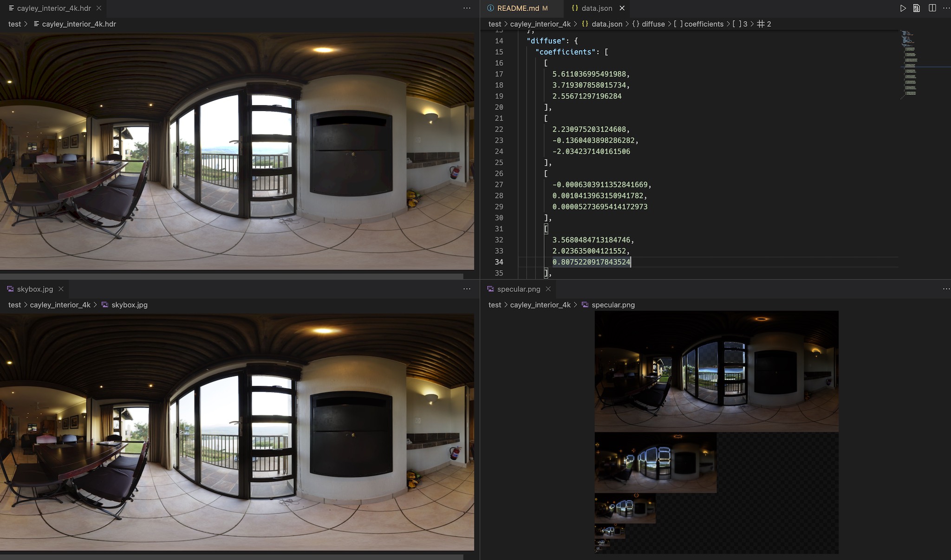This screenshot has width=951, height=560.
Task: Click the data.json breadcrumb segment
Action: click(606, 24)
